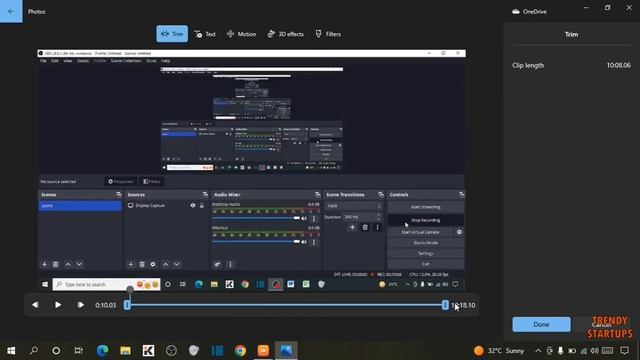Click the Done button

point(541,324)
